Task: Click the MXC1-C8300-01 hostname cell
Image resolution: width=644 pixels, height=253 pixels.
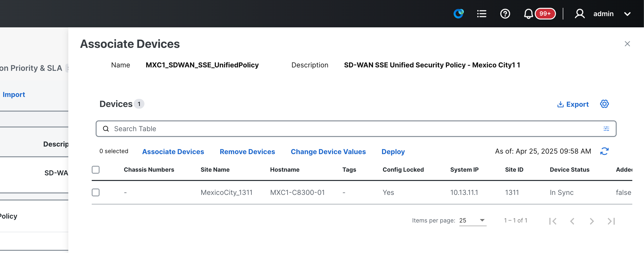Action: pyautogui.click(x=297, y=192)
